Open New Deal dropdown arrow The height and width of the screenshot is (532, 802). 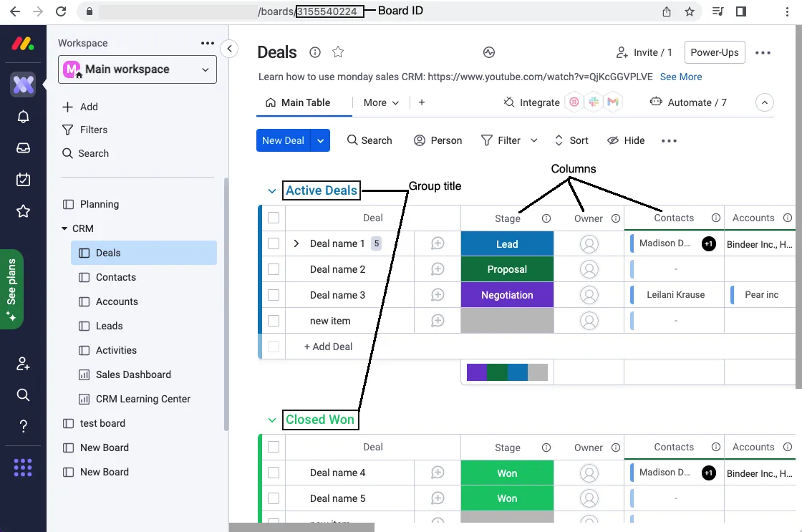coord(321,140)
